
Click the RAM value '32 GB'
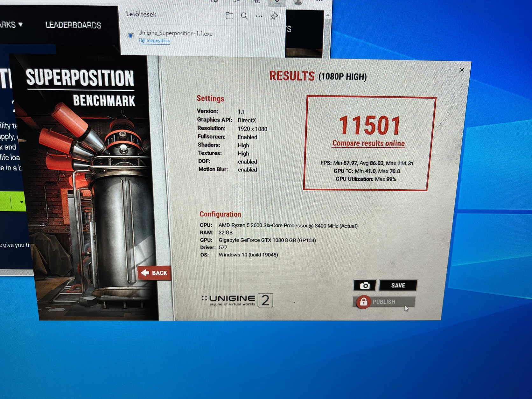click(x=226, y=233)
